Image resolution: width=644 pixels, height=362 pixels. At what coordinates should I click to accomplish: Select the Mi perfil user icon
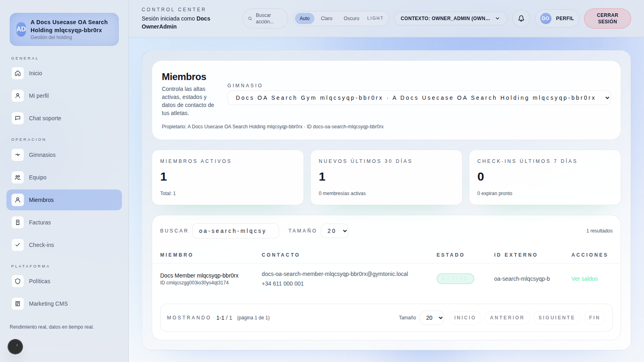click(18, 96)
